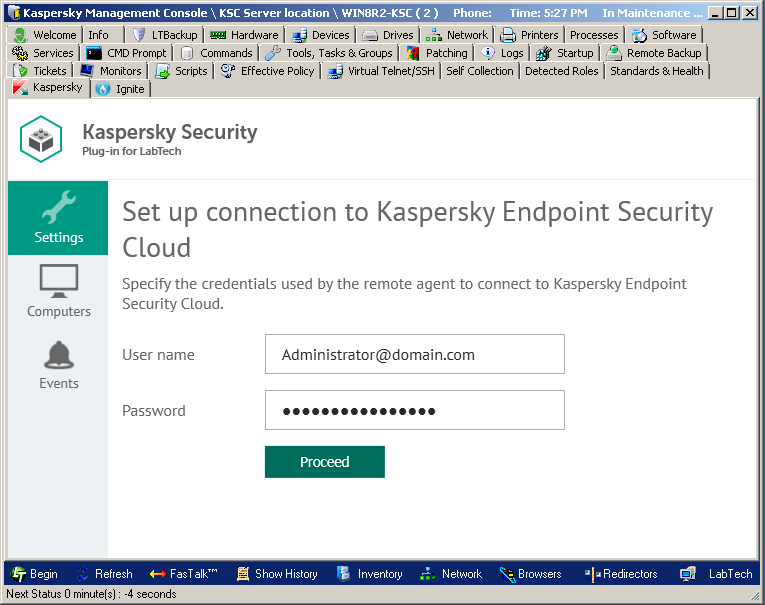Screen dimensions: 765x605
Task: Click into the User name field
Action: coord(414,355)
